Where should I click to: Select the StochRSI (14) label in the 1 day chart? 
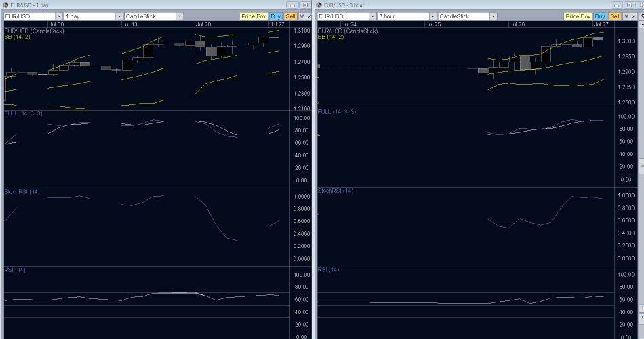click(x=22, y=191)
